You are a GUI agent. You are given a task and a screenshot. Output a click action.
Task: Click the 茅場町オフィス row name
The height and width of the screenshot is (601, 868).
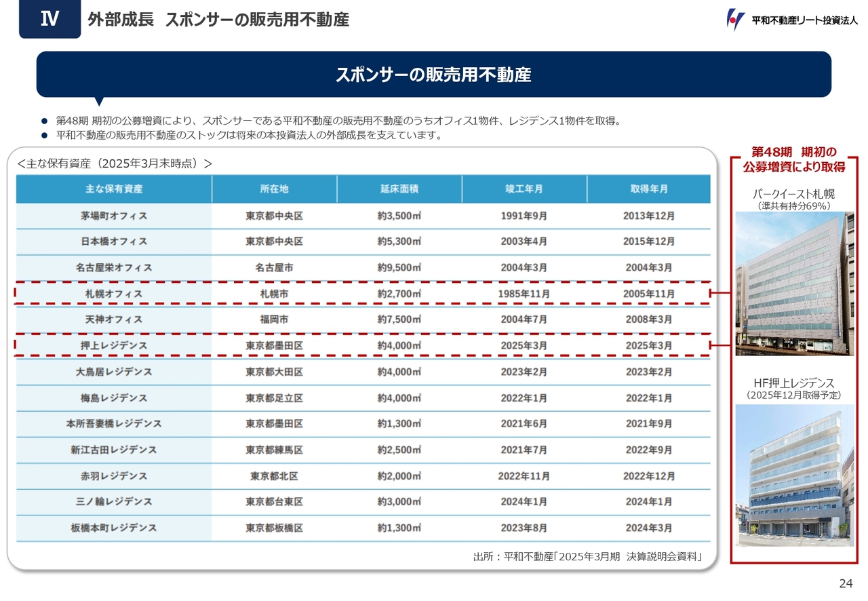(114, 216)
